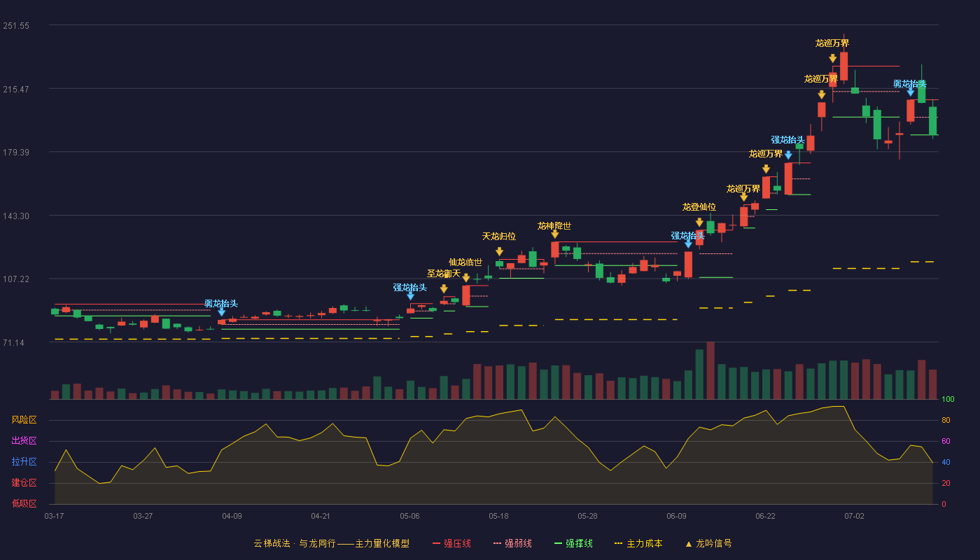Image resolution: width=980 pixels, height=560 pixels.
Task: Click the blue arrow under 强龙抬头 near 06-09
Action: 688,244
